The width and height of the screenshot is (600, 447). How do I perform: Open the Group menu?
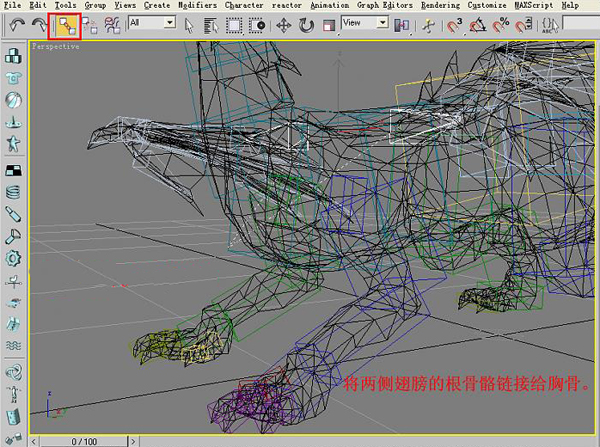[95, 5]
